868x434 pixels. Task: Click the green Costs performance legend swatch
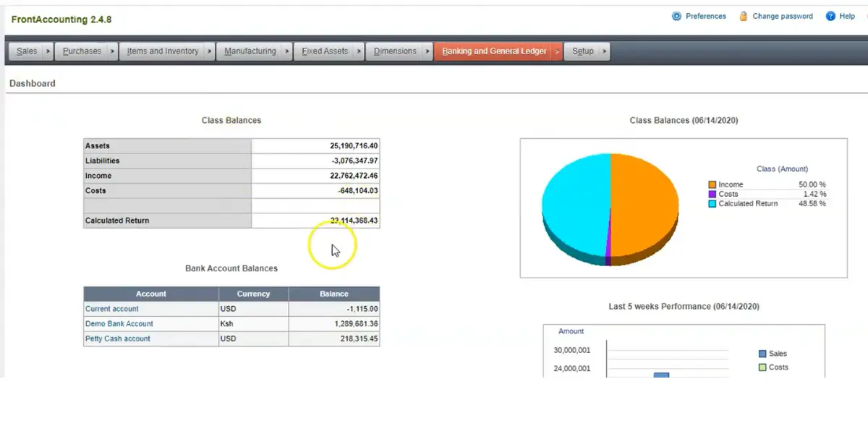(x=762, y=367)
